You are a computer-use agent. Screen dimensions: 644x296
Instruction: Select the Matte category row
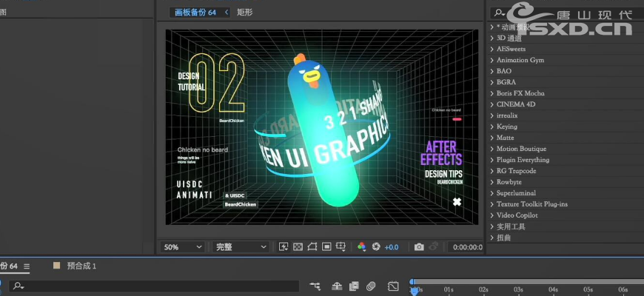pos(565,138)
